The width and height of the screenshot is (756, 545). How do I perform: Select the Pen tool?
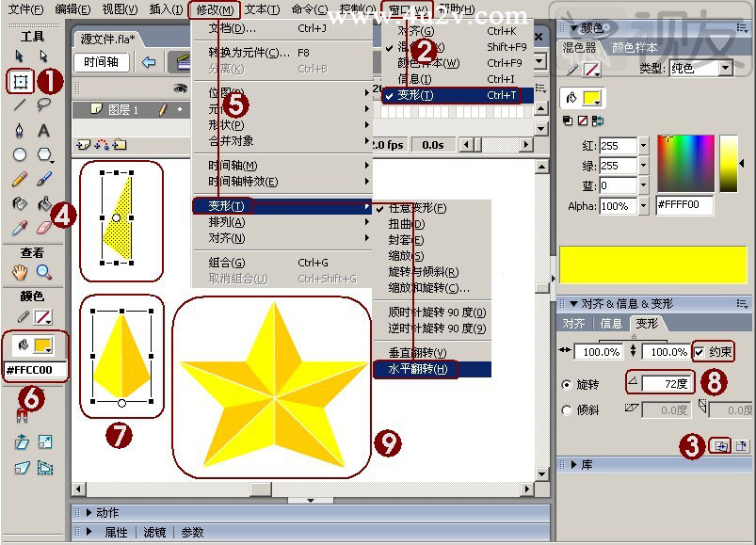coord(19,130)
